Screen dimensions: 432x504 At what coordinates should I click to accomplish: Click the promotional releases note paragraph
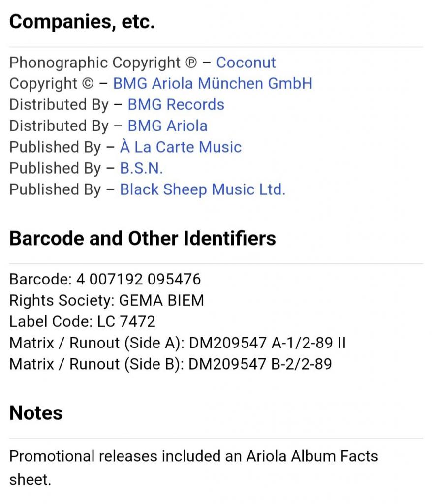click(x=193, y=467)
